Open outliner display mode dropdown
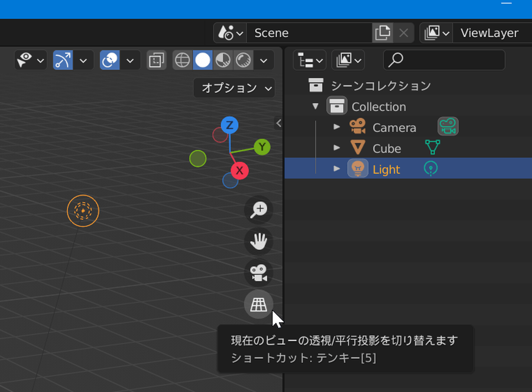532x392 pixels. pos(348,60)
